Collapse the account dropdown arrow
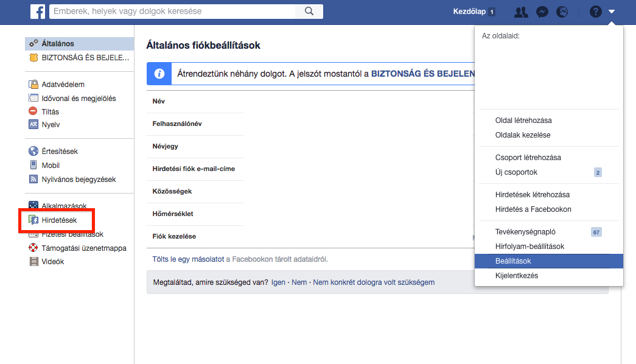Screen dimensions: 636x364 612,12
